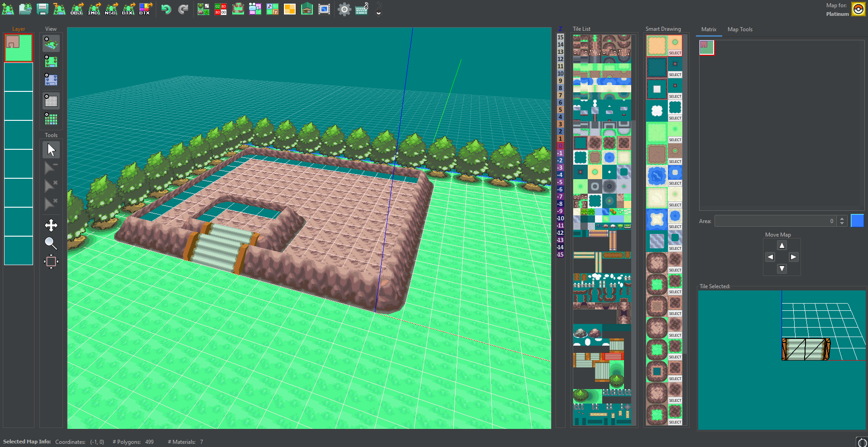
Task: Switch to the blue height view mode
Action: 51,80
